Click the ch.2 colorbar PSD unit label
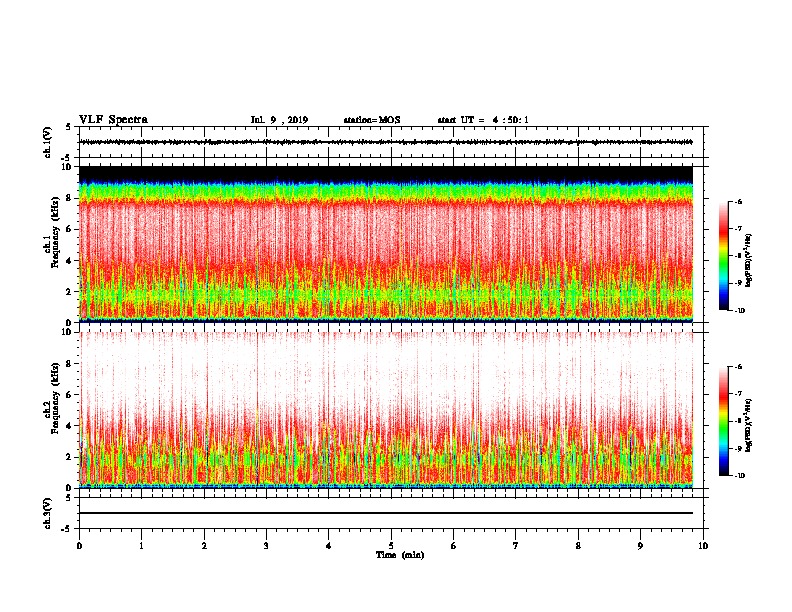792x612 pixels. pos(749,425)
